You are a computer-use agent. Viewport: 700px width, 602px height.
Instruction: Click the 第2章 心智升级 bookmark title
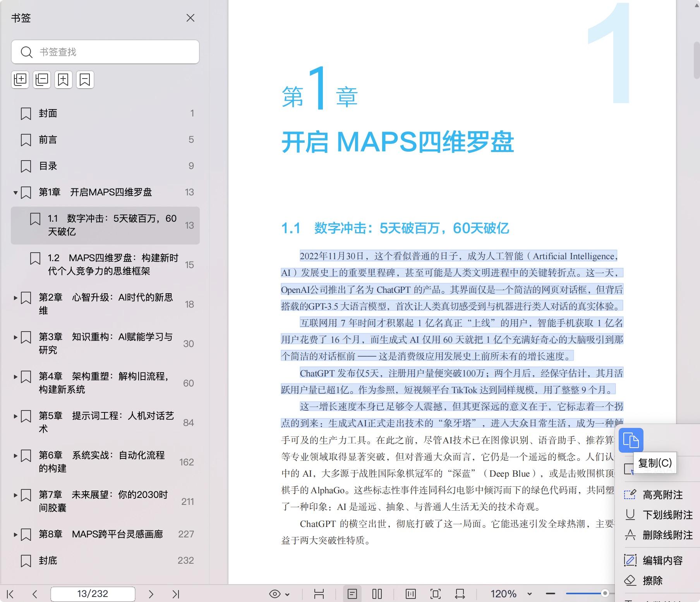click(x=106, y=304)
